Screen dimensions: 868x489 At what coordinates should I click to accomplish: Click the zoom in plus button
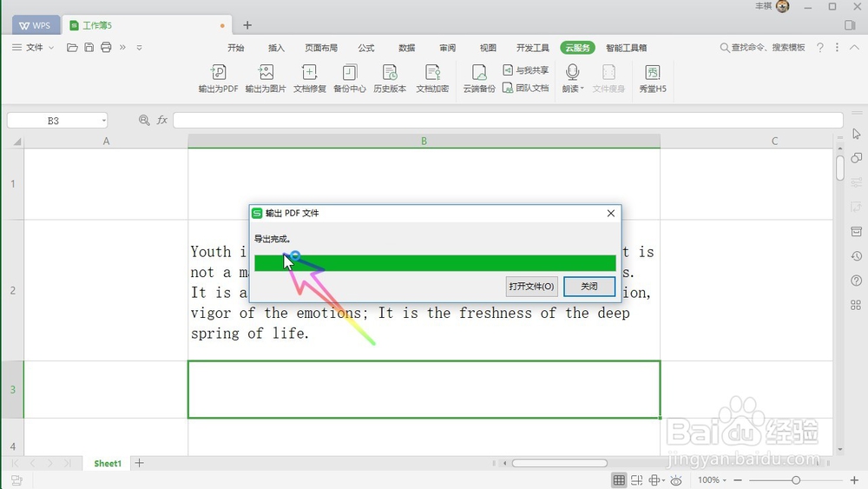click(854, 480)
